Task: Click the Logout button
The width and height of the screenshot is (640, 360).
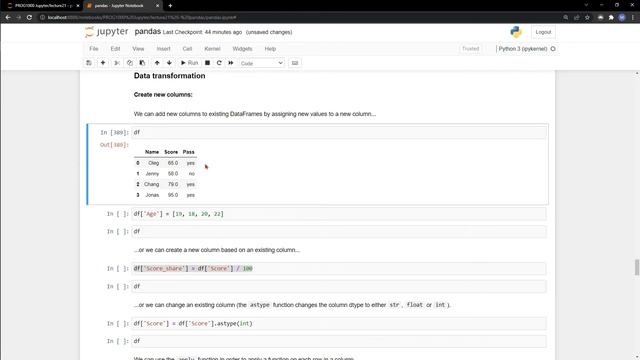Action: pyautogui.click(x=543, y=32)
